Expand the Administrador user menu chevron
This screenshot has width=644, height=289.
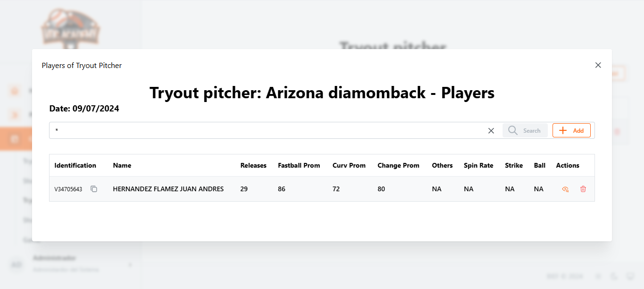130,264
